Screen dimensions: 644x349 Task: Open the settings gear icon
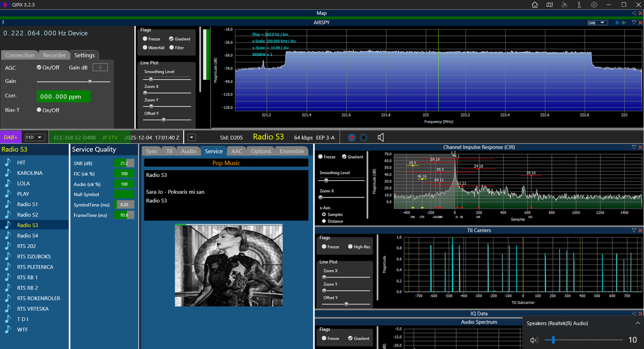click(x=594, y=5)
